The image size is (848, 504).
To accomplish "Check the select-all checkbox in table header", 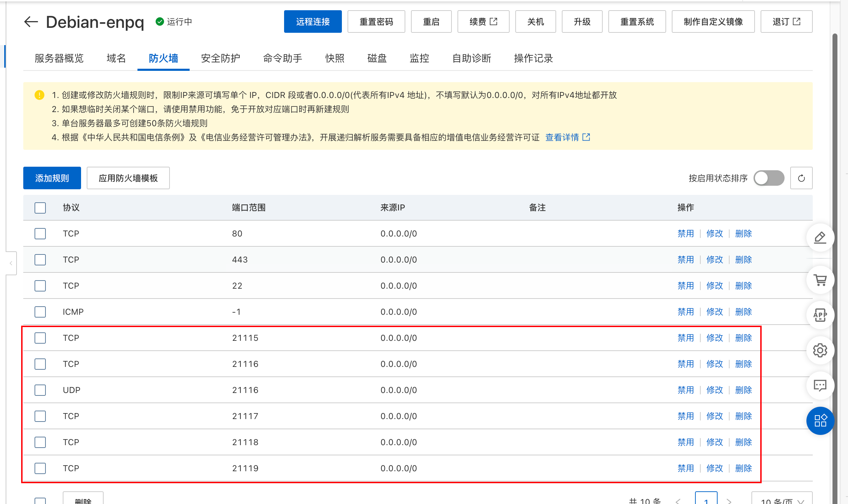I will 40,208.
